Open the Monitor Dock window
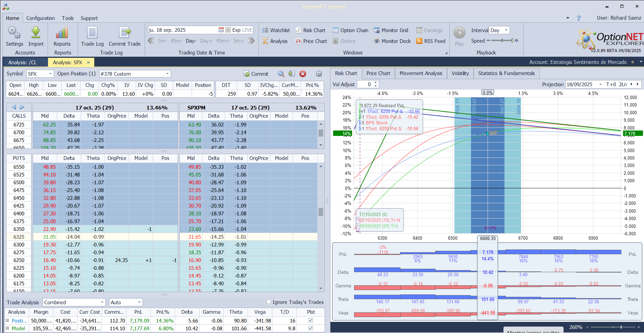 pyautogui.click(x=392, y=41)
